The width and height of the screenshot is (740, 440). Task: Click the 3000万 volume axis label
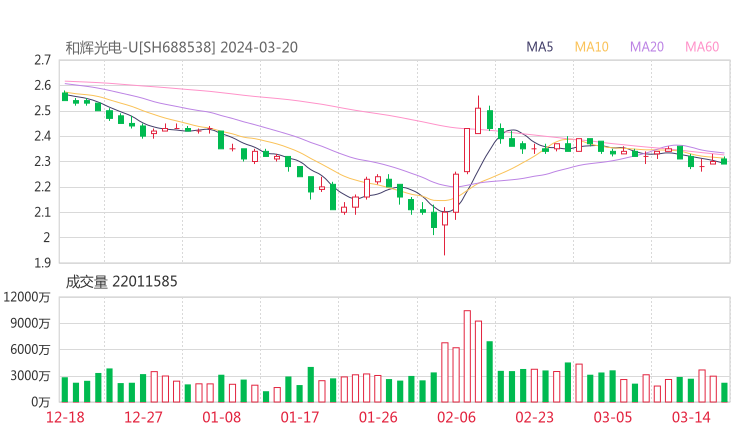(x=30, y=376)
